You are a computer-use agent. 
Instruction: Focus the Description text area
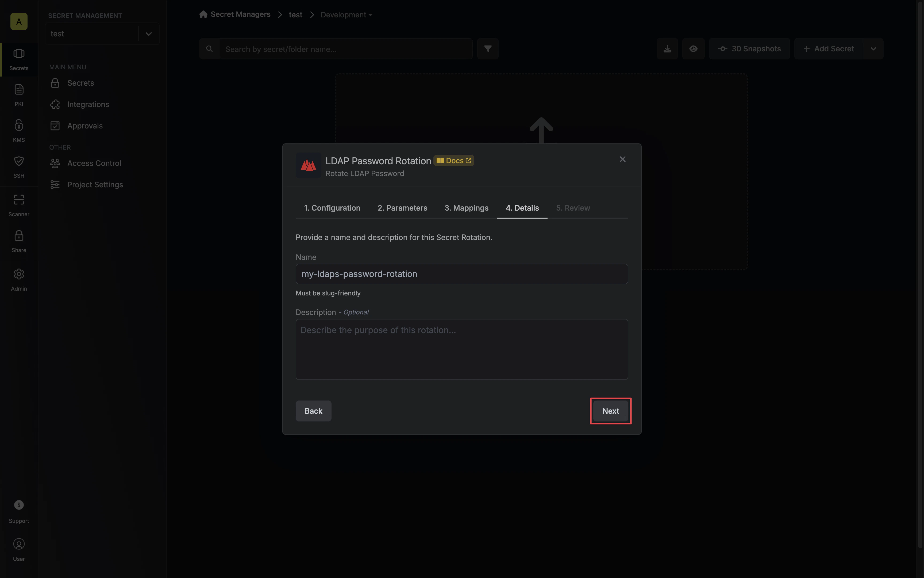462,349
